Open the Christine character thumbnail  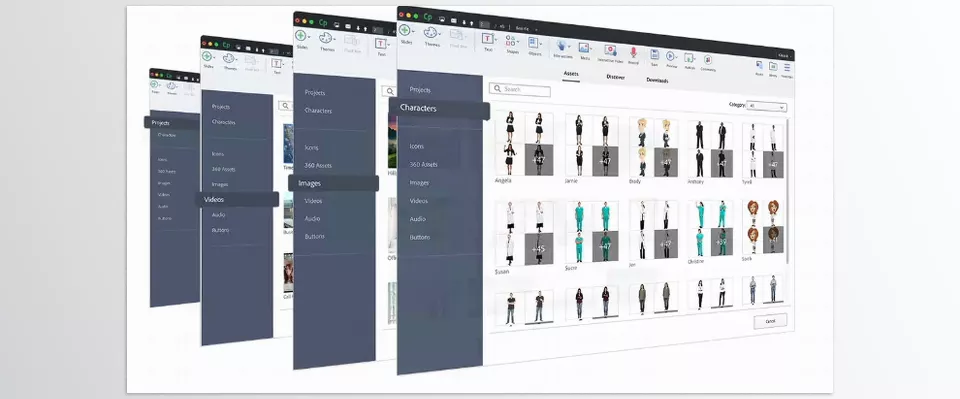pos(710,228)
